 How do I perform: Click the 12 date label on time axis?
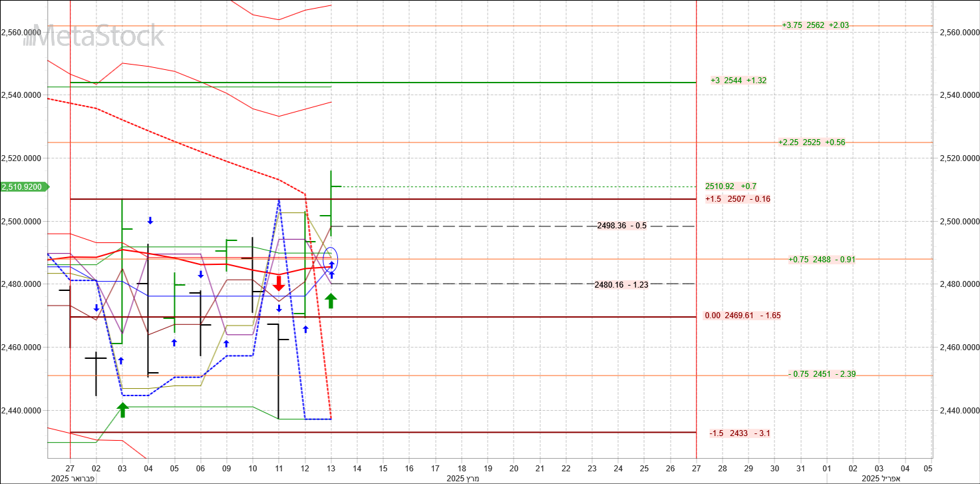(305, 469)
